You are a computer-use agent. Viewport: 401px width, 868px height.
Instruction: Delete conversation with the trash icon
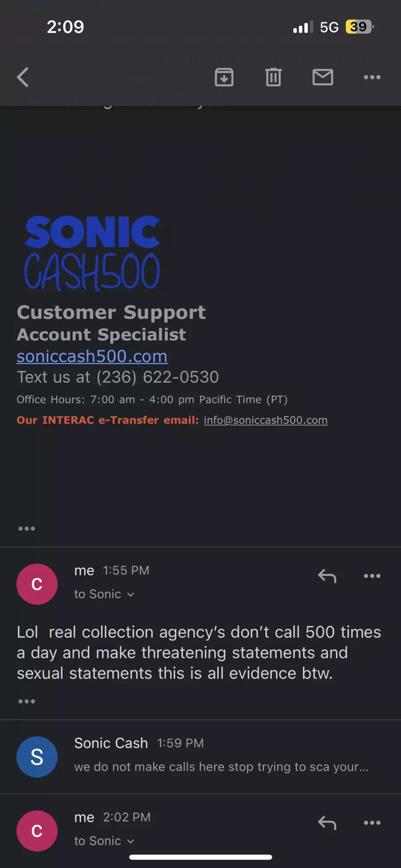point(273,77)
